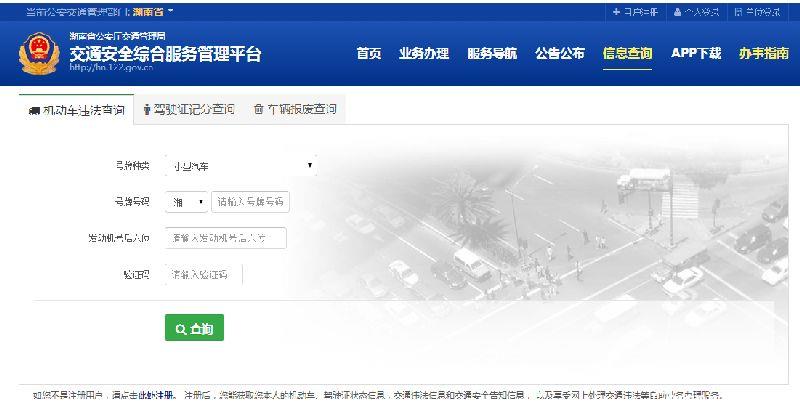Click the green 查询 button
Image resolution: width=800 pixels, height=412 pixels.
coord(194,328)
